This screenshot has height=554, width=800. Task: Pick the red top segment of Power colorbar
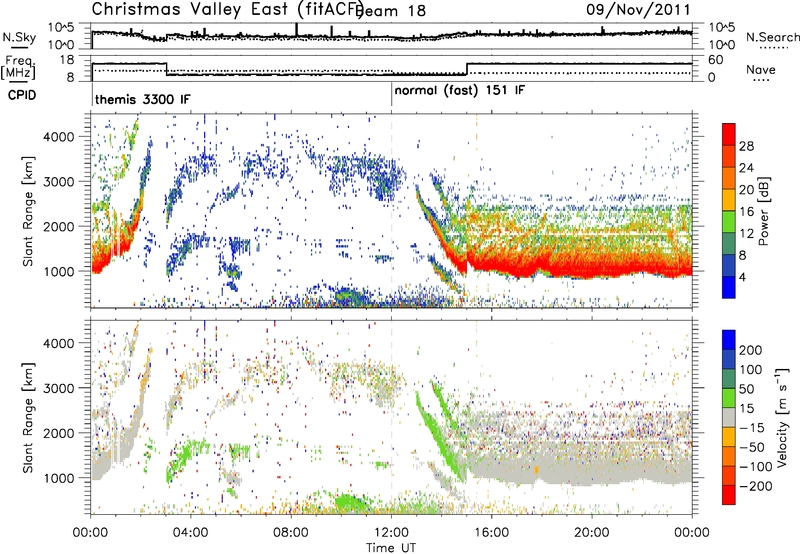coord(729,135)
